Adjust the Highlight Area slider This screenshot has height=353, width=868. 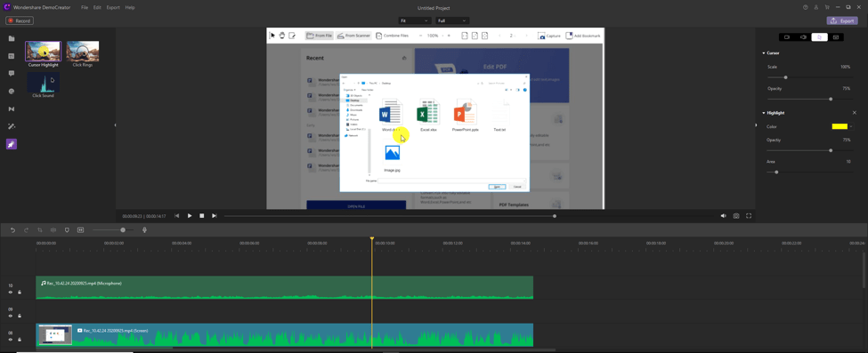(809, 172)
